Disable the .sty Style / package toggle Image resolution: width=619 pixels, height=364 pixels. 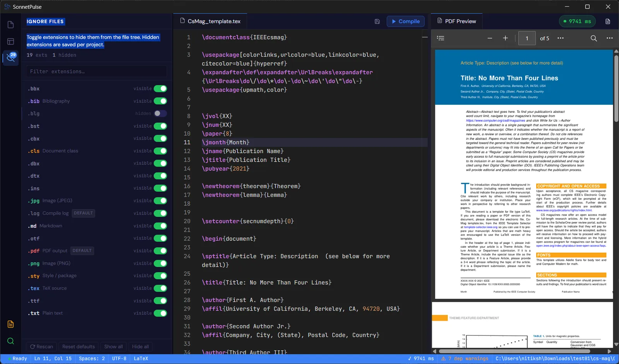coord(160,276)
